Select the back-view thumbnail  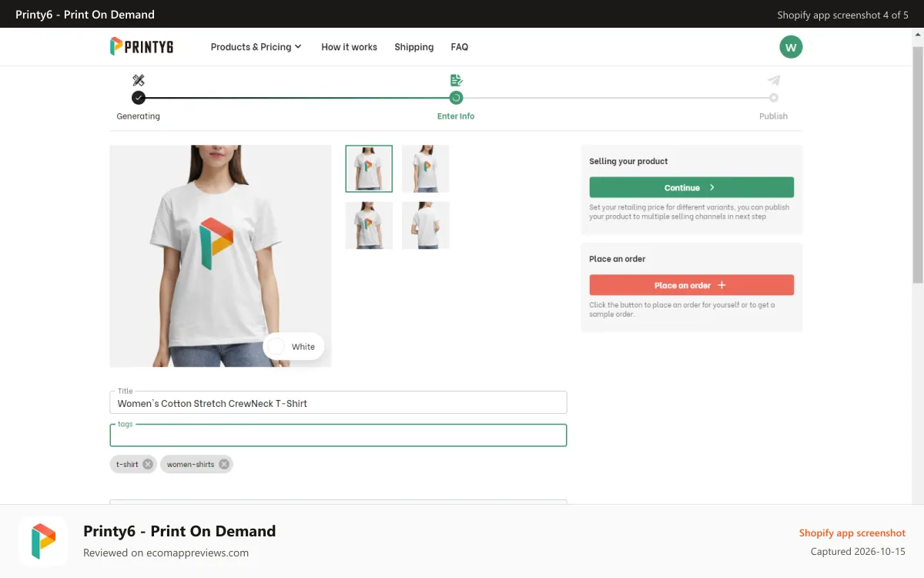pos(425,226)
